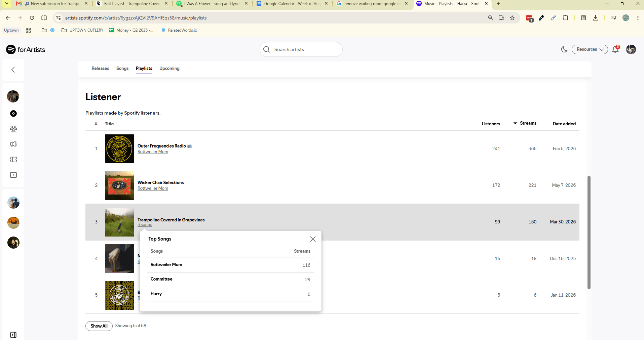The height and width of the screenshot is (340, 644).
Task: Open the 3 songs link
Action: (145, 225)
